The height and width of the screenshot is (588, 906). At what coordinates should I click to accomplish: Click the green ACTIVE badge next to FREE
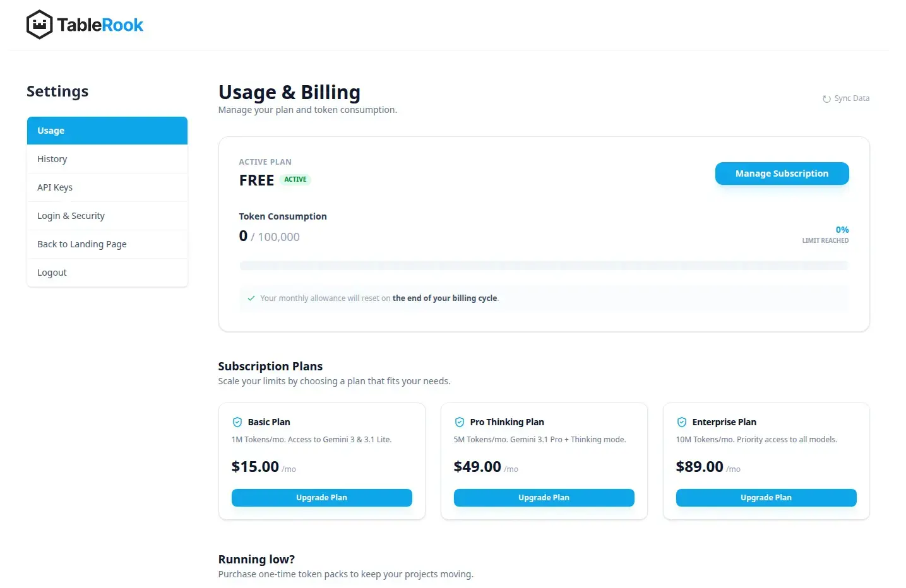click(x=295, y=179)
